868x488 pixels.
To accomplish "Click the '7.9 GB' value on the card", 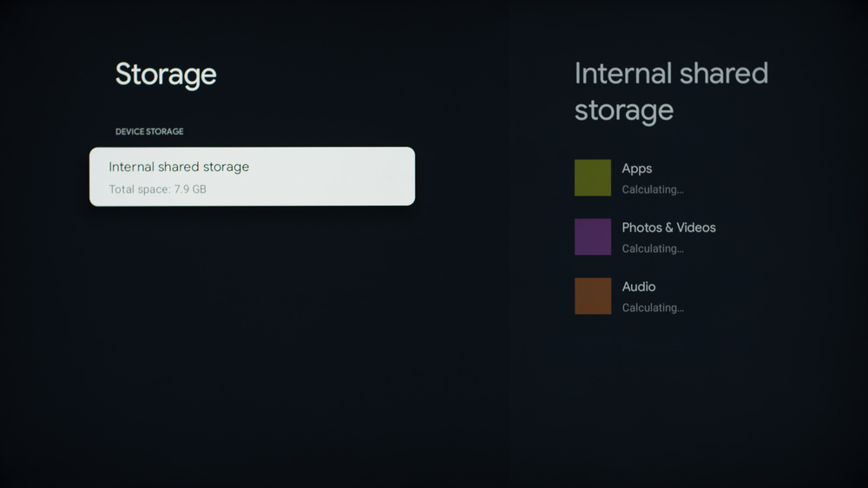I will coord(190,189).
